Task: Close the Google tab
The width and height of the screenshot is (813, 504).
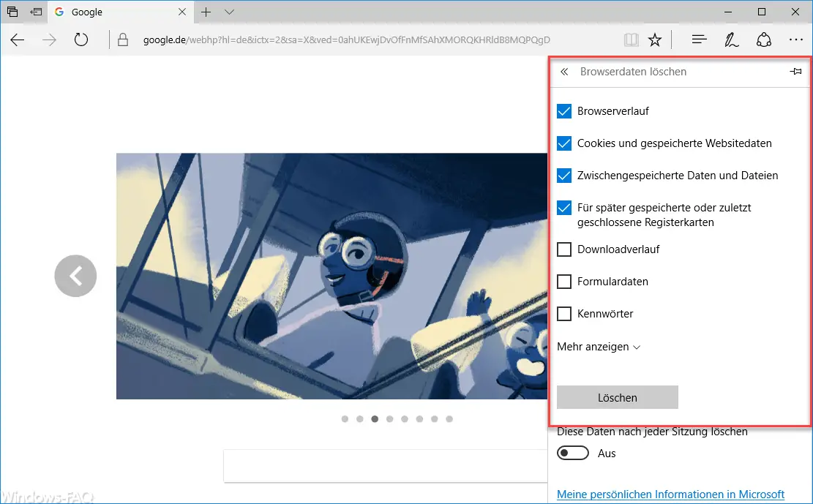Action: pos(182,12)
